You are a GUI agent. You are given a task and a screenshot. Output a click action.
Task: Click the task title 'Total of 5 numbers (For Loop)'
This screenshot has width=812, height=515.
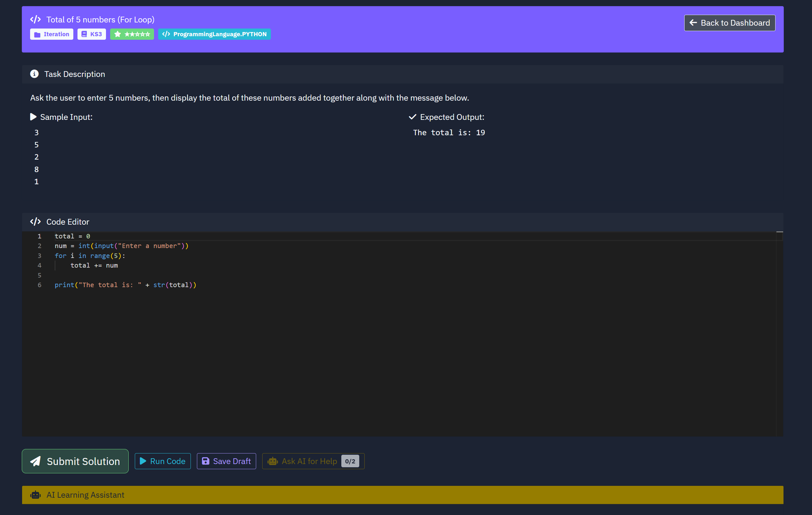click(x=101, y=20)
